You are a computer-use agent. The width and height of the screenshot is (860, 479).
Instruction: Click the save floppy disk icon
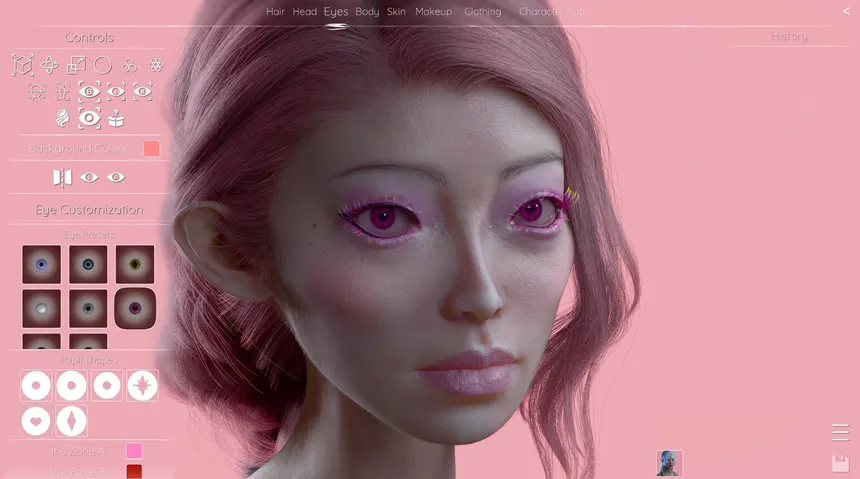click(x=840, y=464)
